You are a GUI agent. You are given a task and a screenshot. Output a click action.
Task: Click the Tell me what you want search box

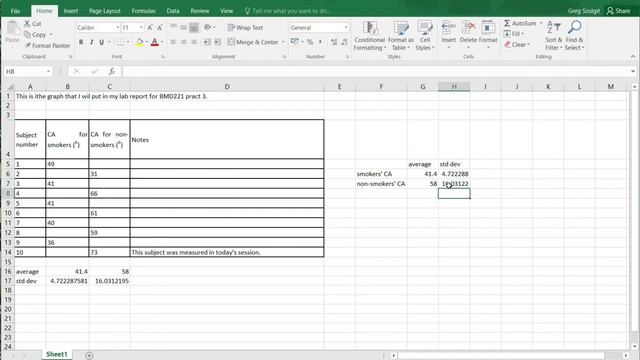(288, 11)
